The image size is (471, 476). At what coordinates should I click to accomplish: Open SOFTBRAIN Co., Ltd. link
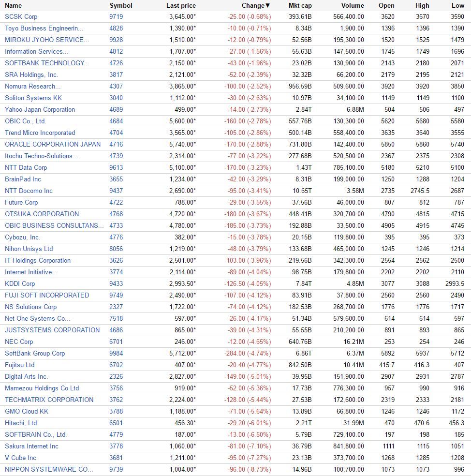pyautogui.click(x=35, y=434)
